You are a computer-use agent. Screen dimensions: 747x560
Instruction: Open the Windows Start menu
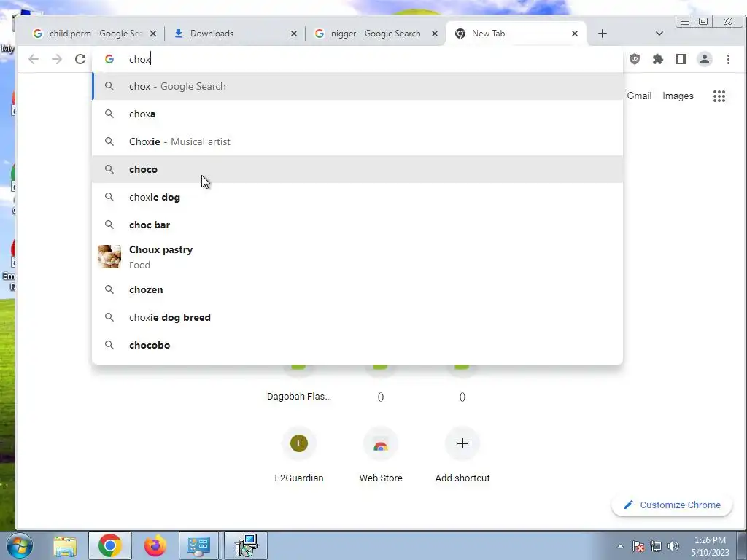pos(20,545)
